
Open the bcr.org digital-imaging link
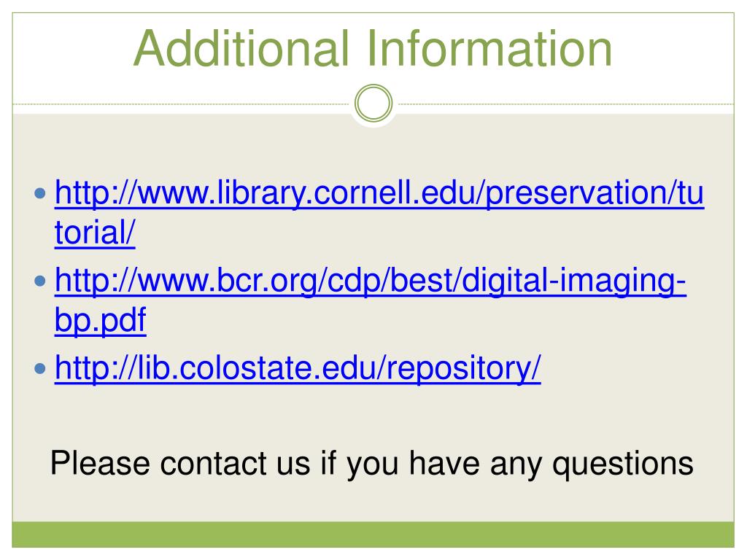370,281
